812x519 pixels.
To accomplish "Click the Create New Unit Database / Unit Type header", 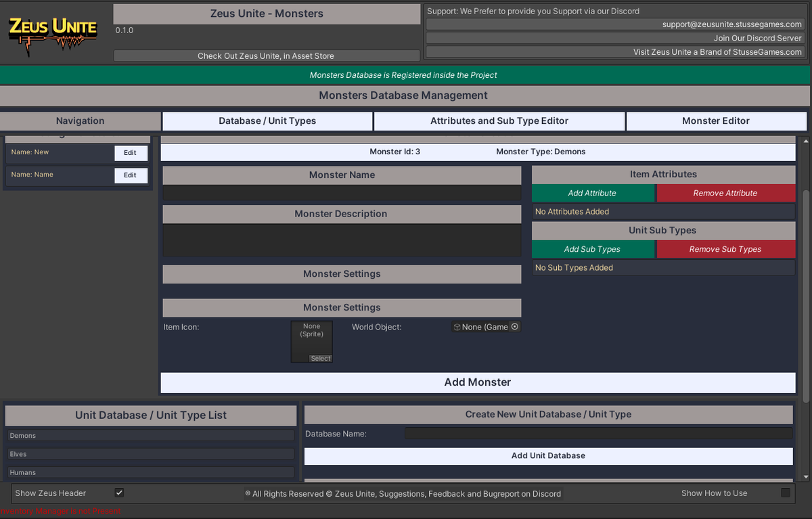I will tap(548, 414).
